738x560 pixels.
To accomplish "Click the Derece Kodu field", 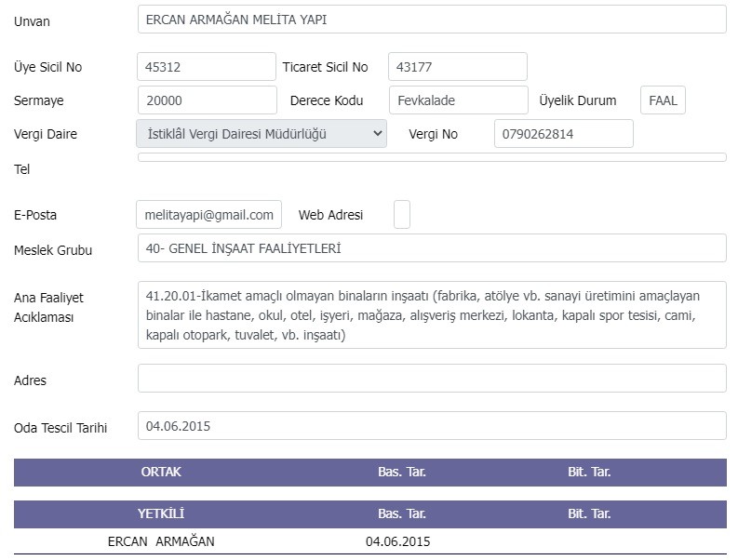I will pos(459,100).
